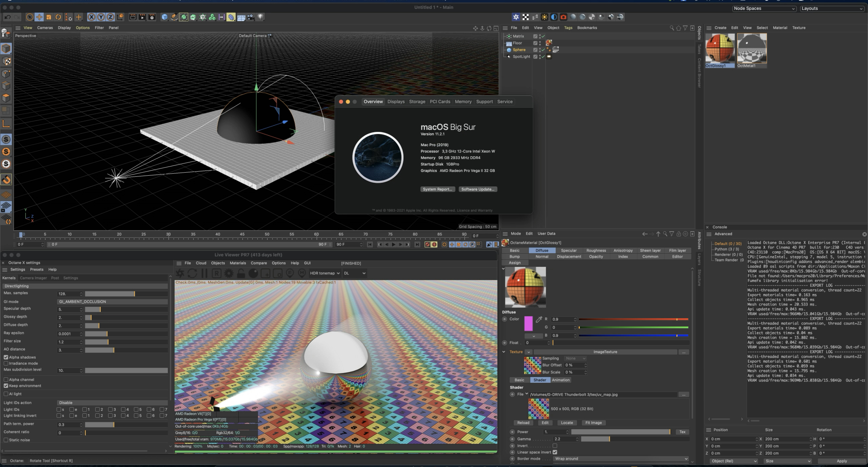Click the magenta Diffuse color swatch
Image resolution: width=868 pixels, height=467 pixels.
528,323
